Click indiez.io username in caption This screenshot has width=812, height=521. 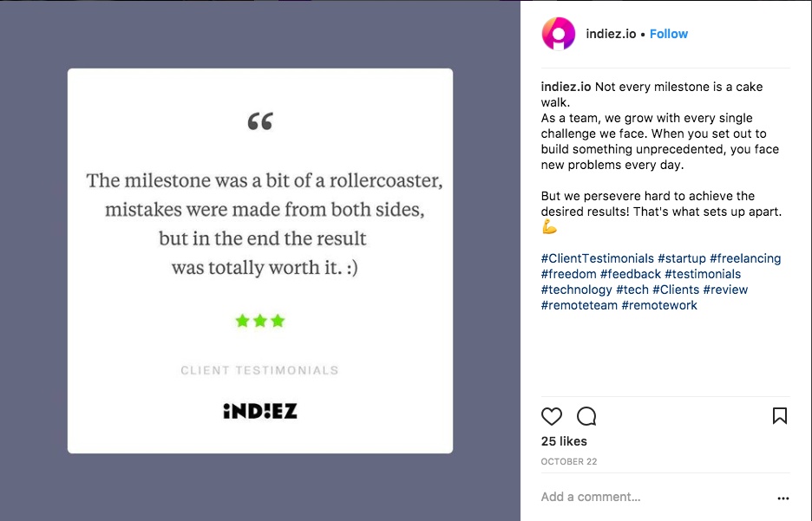pyautogui.click(x=566, y=87)
